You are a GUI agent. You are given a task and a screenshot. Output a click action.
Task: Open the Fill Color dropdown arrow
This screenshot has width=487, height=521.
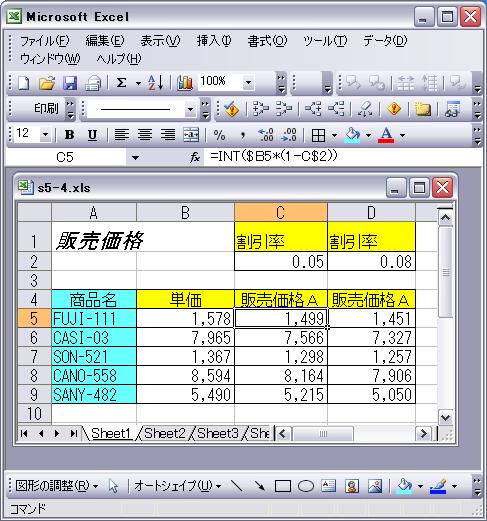pos(368,135)
